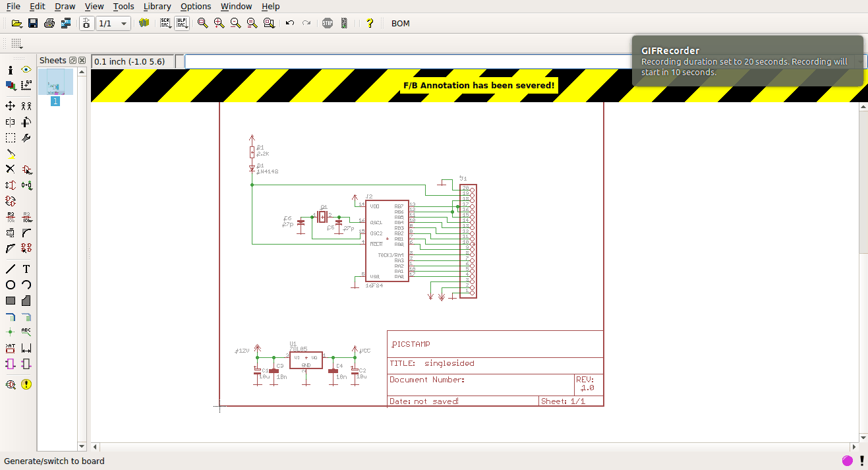Open the Tools menu

123,7
